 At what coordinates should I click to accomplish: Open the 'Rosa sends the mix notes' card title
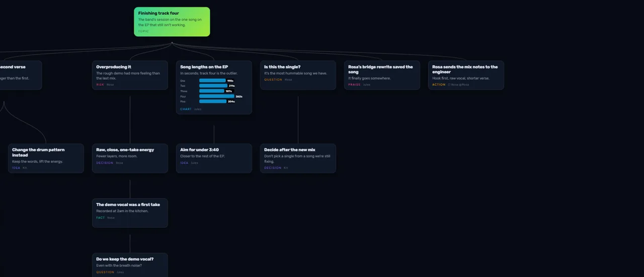pyautogui.click(x=465, y=69)
